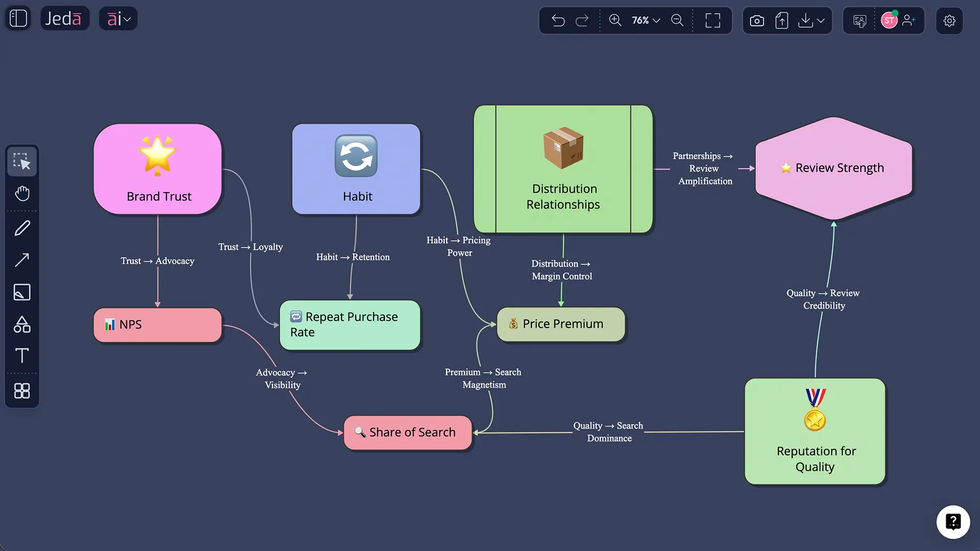
Task: Activate the hand pan tool
Action: coord(22,193)
